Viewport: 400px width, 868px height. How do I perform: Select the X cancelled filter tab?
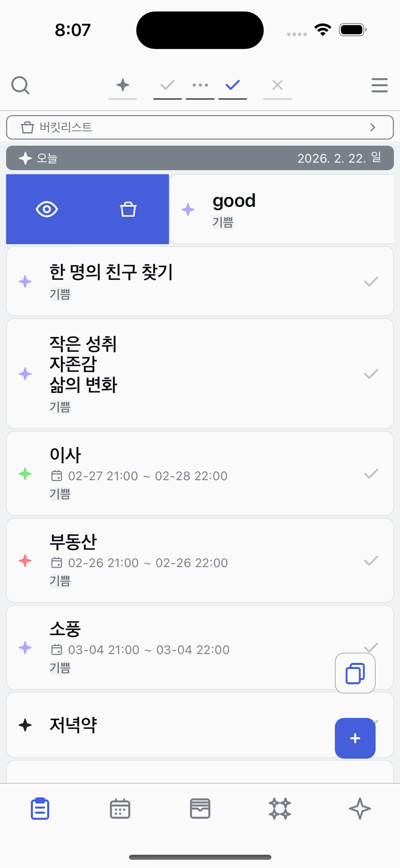(277, 85)
